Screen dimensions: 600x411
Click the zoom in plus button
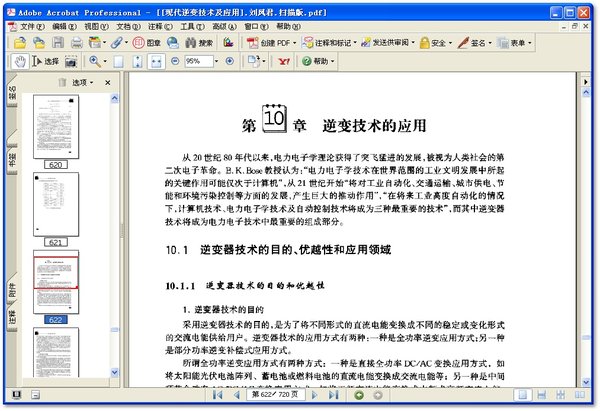click(230, 61)
